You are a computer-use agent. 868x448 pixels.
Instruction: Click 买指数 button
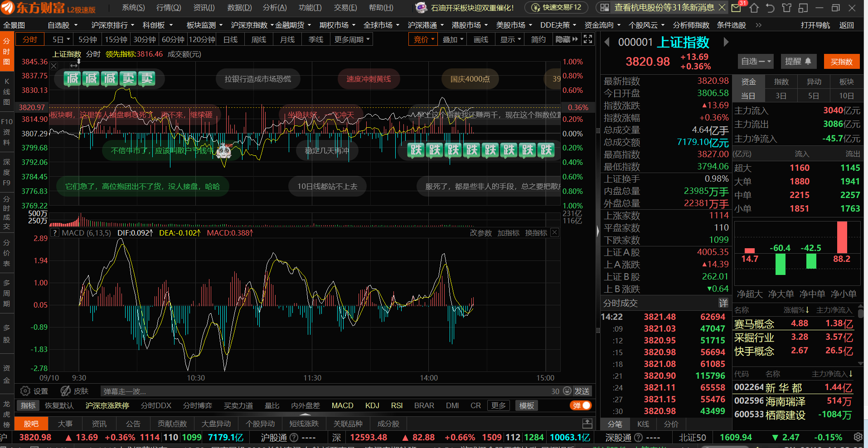click(842, 61)
